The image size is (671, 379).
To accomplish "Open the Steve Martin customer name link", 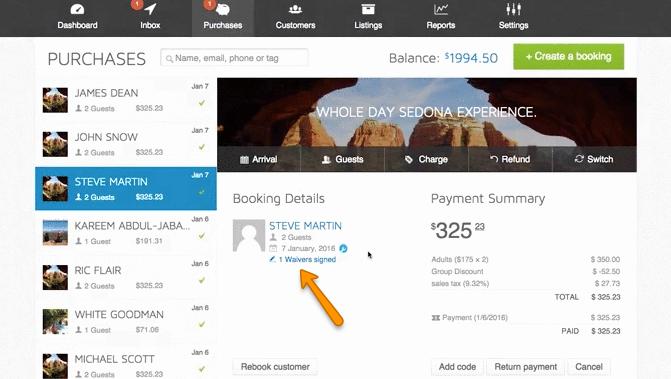I will pyautogui.click(x=306, y=225).
